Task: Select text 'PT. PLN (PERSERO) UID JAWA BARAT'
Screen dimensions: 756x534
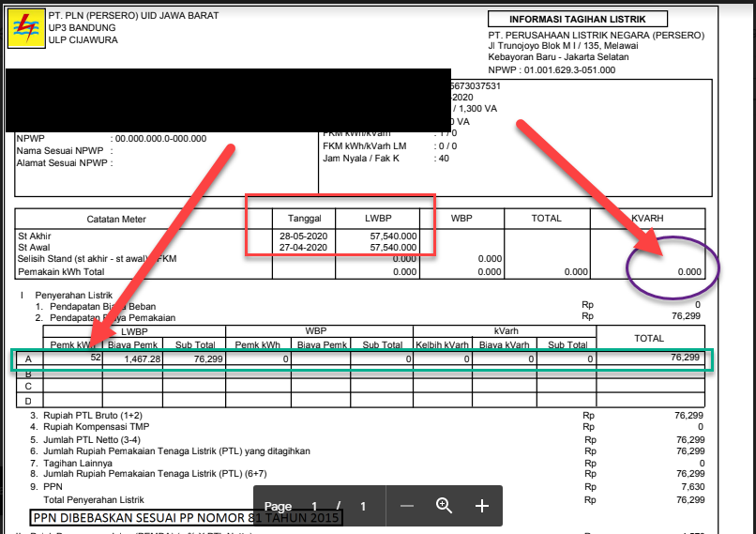Action: pyautogui.click(x=133, y=15)
